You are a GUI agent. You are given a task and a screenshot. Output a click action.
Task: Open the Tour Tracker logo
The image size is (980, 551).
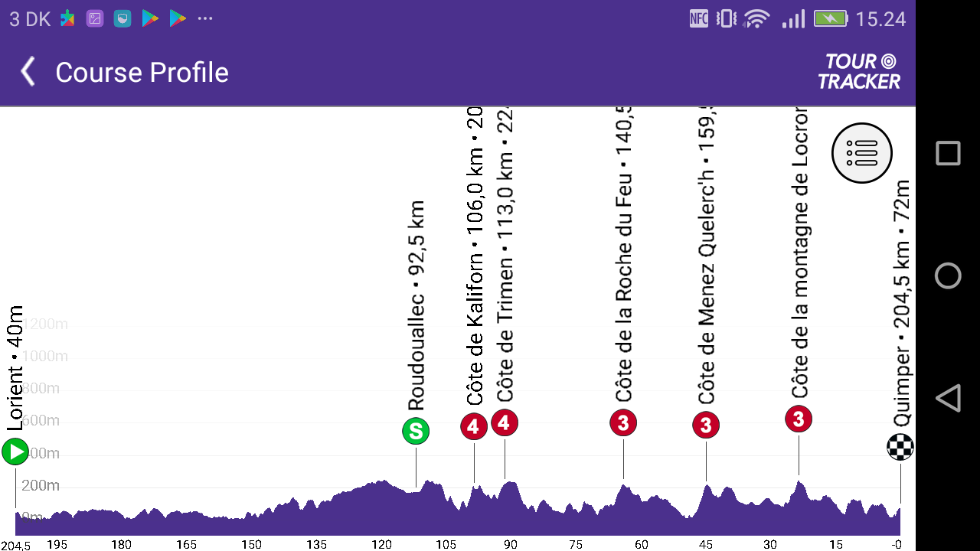(859, 70)
